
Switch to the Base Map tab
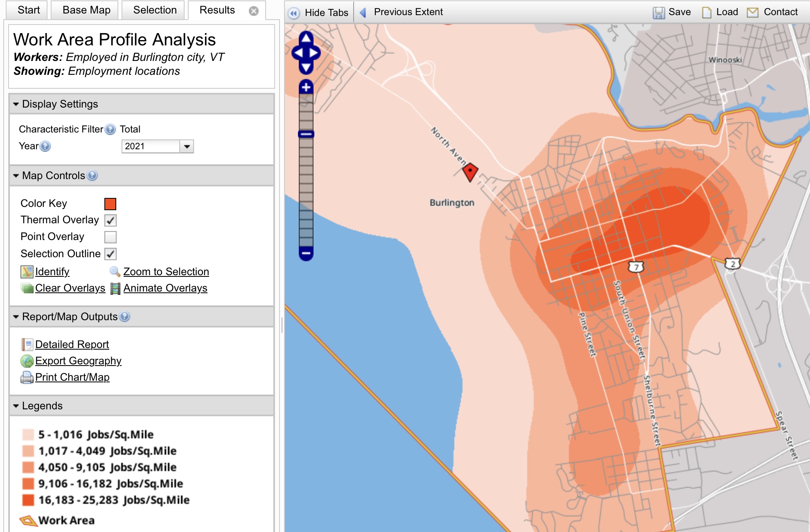(x=86, y=10)
